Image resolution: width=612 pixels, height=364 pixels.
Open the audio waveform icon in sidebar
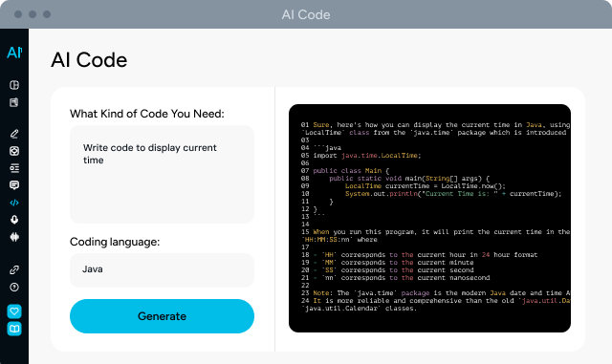click(14, 237)
